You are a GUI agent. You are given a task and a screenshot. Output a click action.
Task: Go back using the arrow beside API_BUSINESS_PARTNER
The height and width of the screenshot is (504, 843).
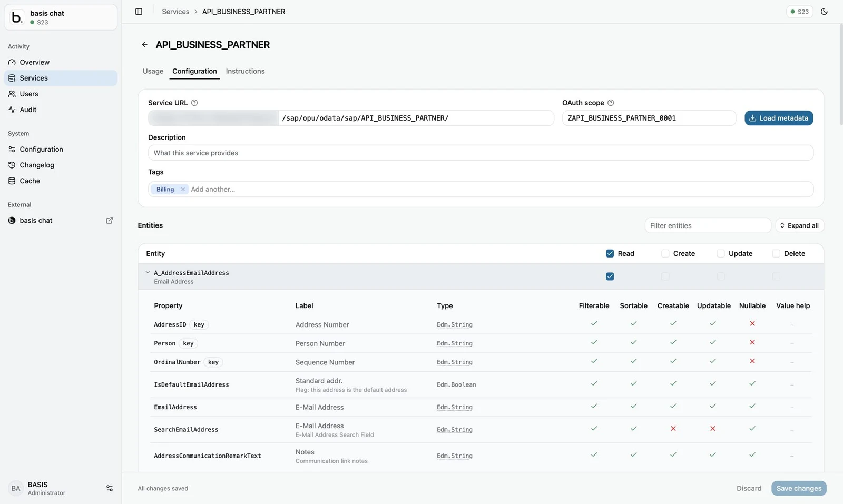tap(144, 45)
